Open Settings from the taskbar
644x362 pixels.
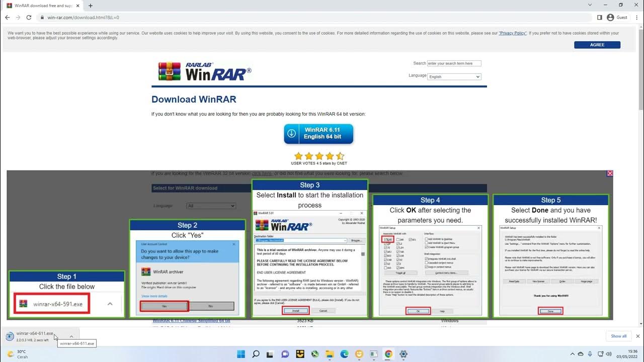click(x=403, y=354)
